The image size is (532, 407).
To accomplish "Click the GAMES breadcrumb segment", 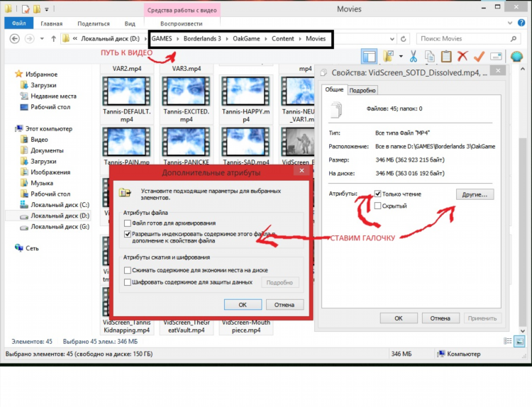I will pyautogui.click(x=162, y=39).
